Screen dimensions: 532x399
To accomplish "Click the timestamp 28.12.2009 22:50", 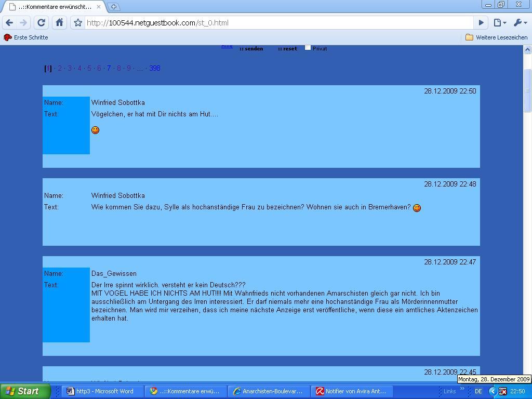I will (x=450, y=91).
